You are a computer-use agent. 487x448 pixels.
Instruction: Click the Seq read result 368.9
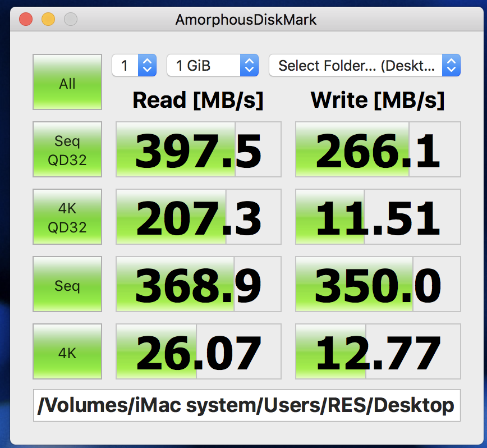[x=199, y=284]
